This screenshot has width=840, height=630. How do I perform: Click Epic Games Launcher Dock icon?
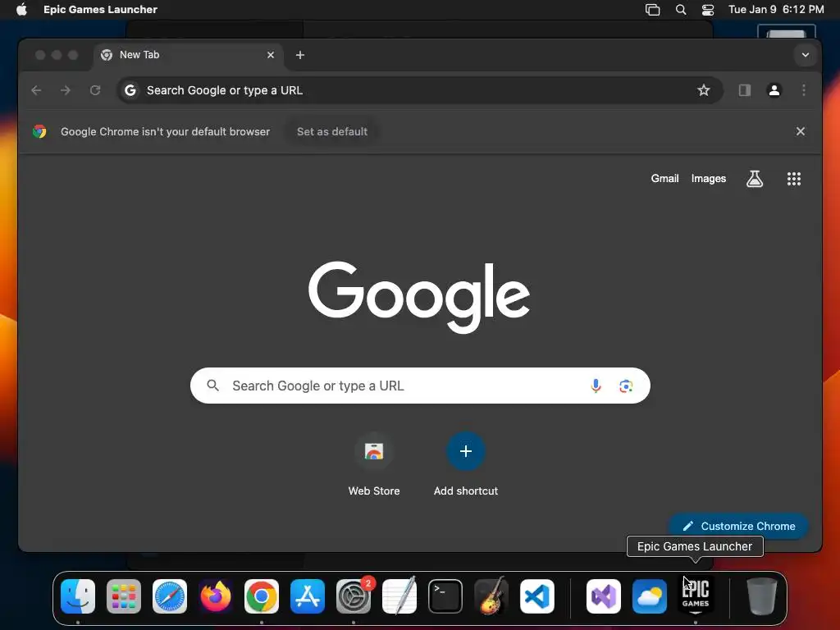coord(696,596)
